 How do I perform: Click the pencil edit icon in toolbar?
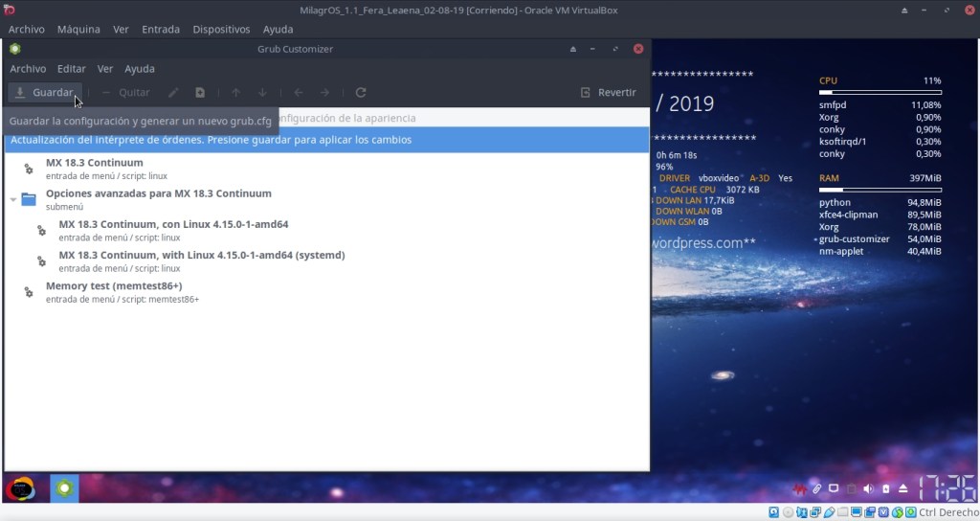[173, 93]
